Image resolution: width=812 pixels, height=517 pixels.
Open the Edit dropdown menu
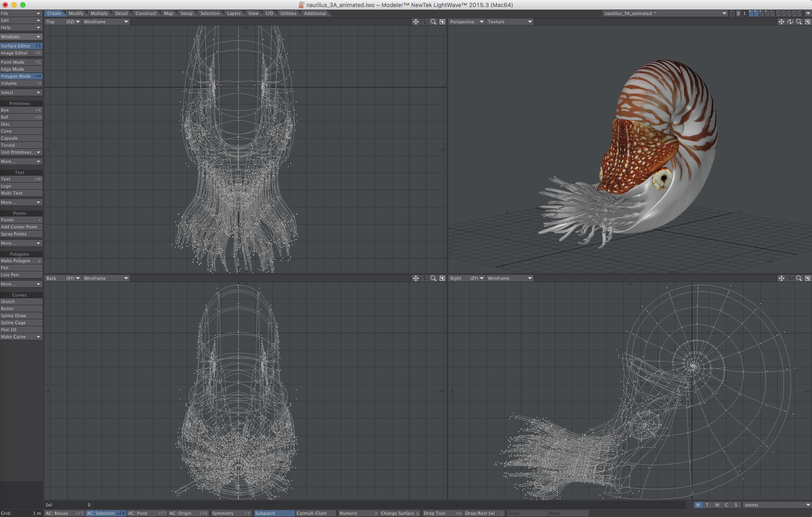coord(21,20)
